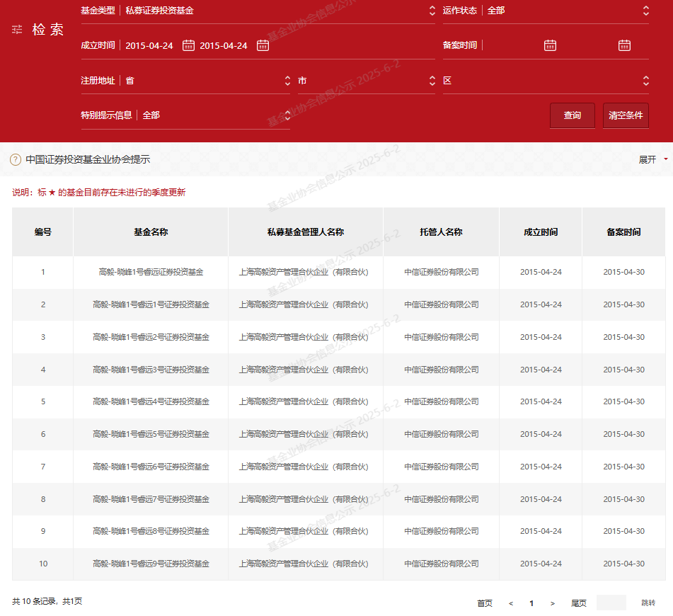
Task: Select the province (省) dropdown
Action: coord(205,81)
